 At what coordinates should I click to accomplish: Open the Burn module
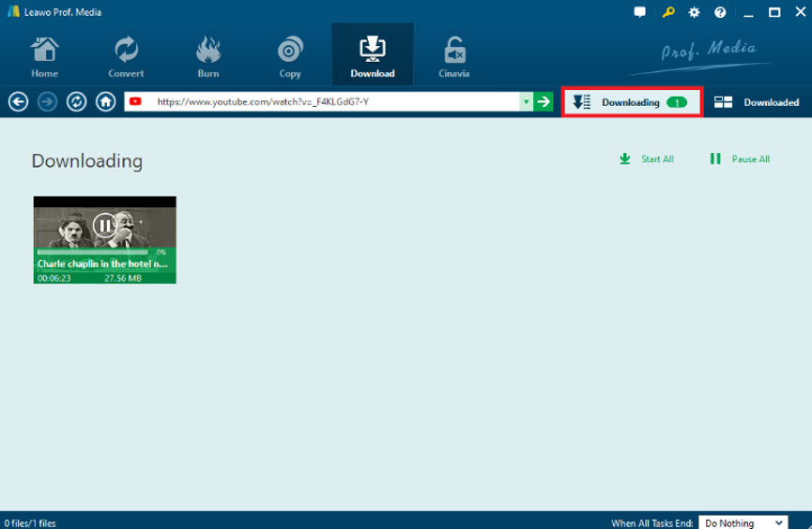(208, 56)
